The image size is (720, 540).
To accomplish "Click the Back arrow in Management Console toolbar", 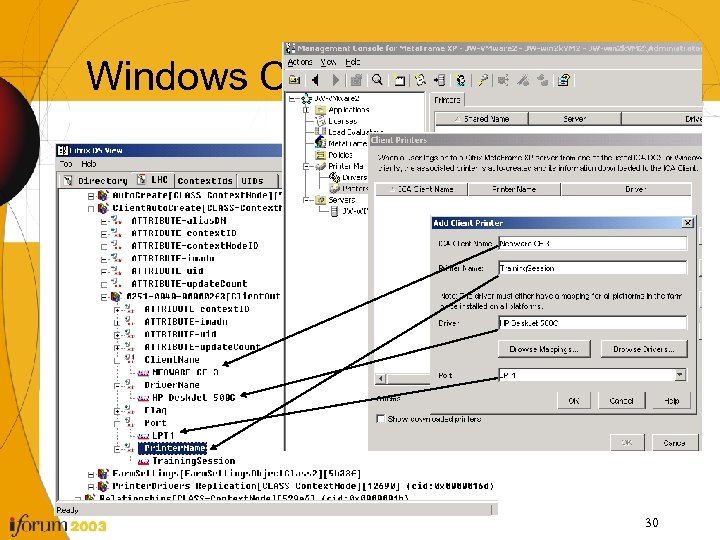I will [315, 80].
